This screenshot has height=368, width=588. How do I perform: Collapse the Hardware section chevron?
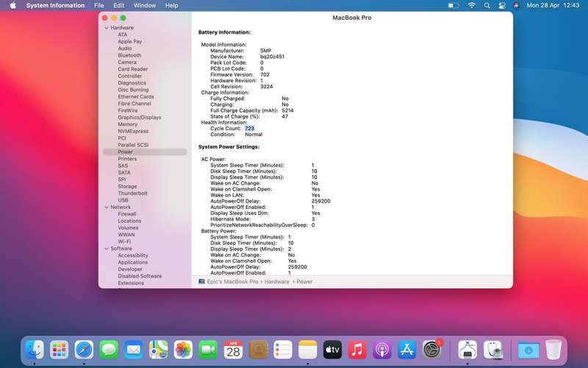click(x=107, y=28)
